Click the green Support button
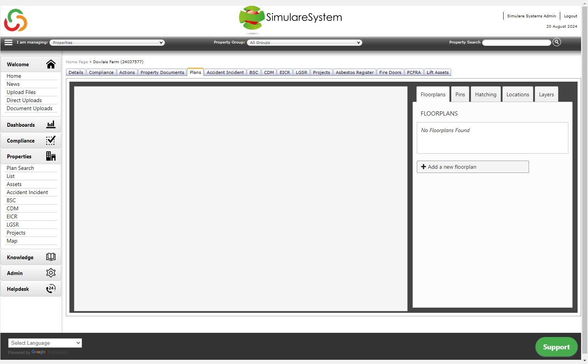588x364 pixels. tap(556, 347)
